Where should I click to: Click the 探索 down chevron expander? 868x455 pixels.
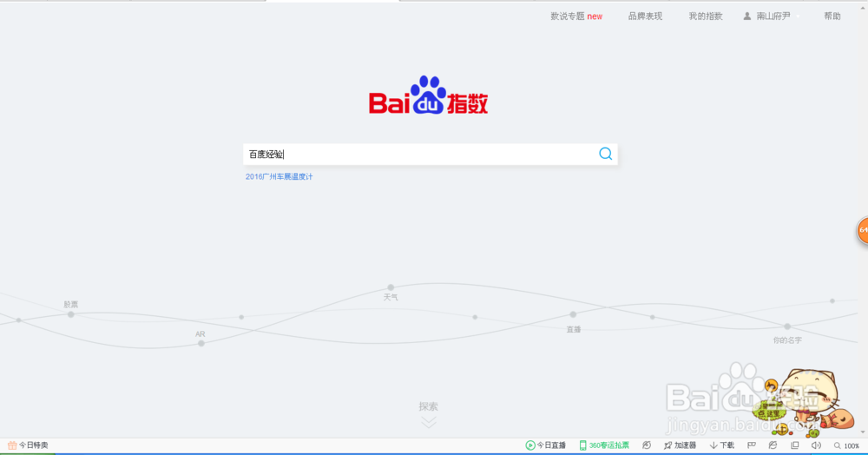[x=429, y=422]
